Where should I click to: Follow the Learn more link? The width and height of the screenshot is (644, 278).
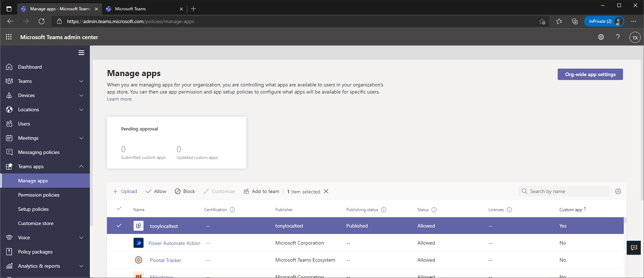pos(119,99)
